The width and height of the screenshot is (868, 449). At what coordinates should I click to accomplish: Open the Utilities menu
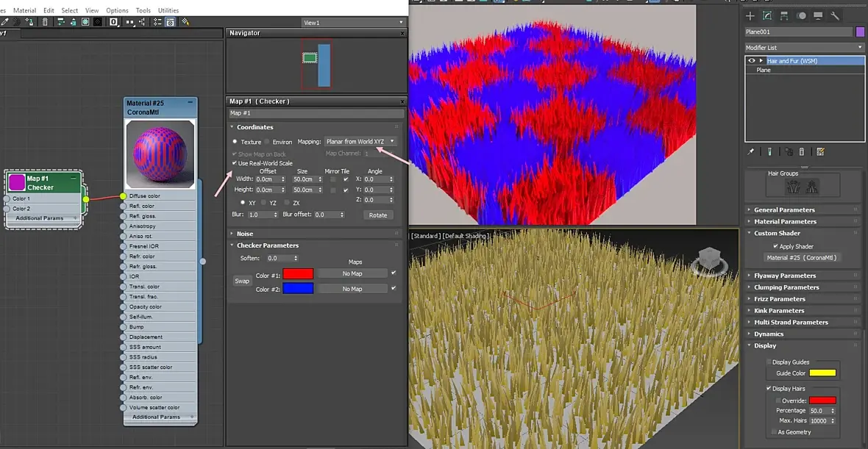[168, 10]
